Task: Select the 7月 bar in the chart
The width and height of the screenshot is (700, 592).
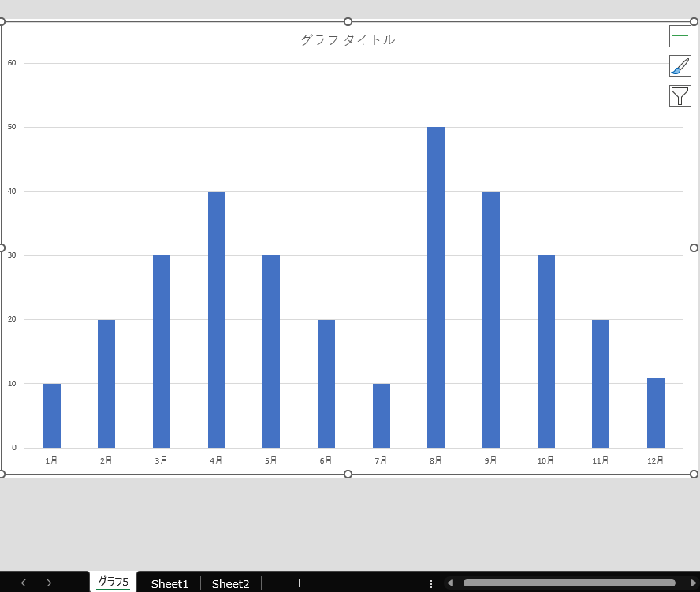Action: pos(382,415)
